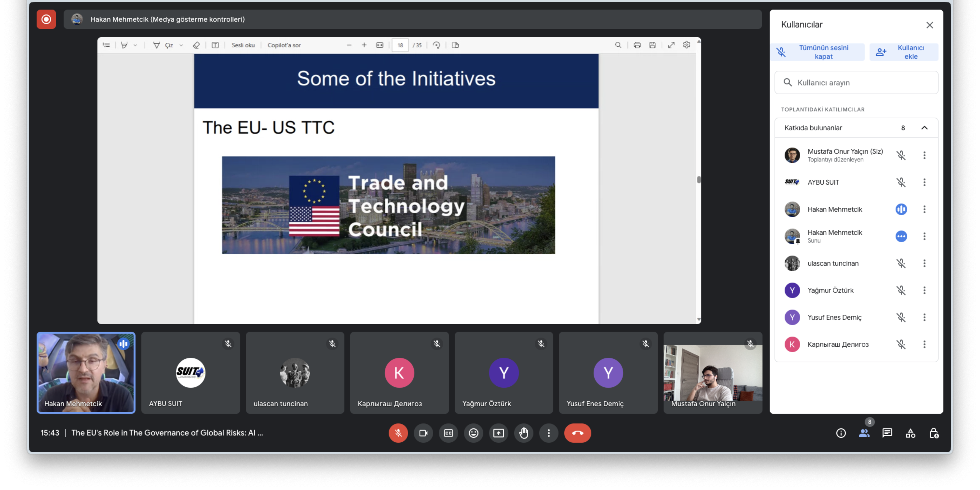Open options for AYBU SUIT participant
This screenshot has width=980, height=490.
click(924, 182)
